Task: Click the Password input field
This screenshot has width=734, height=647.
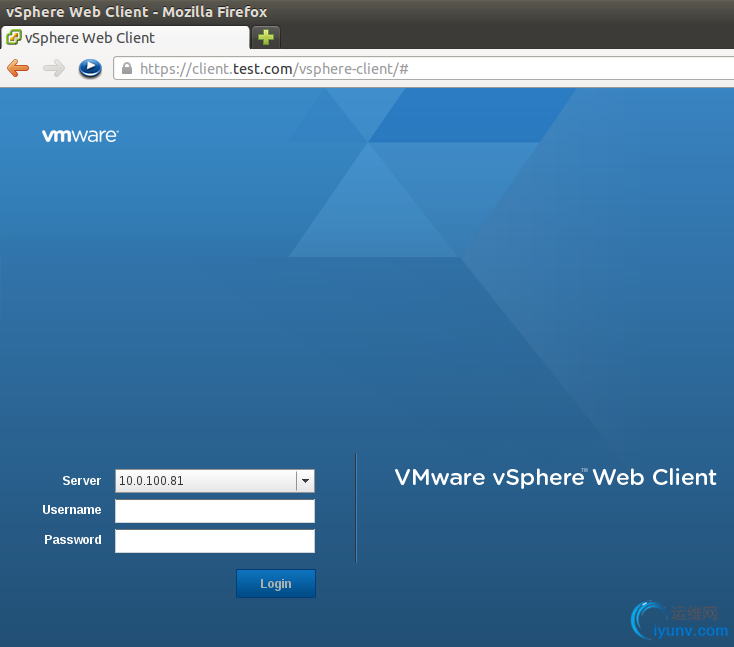Action: (x=215, y=541)
